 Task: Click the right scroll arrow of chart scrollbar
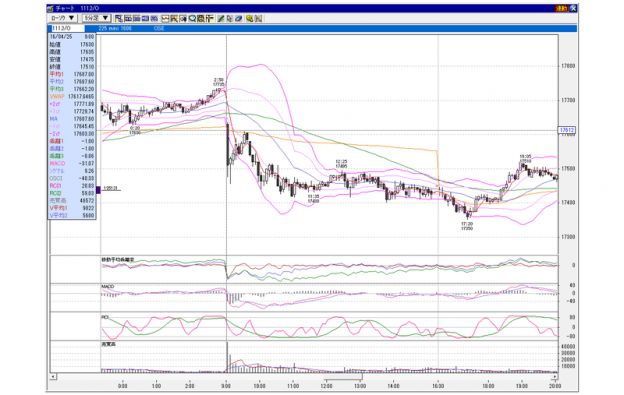(555, 376)
